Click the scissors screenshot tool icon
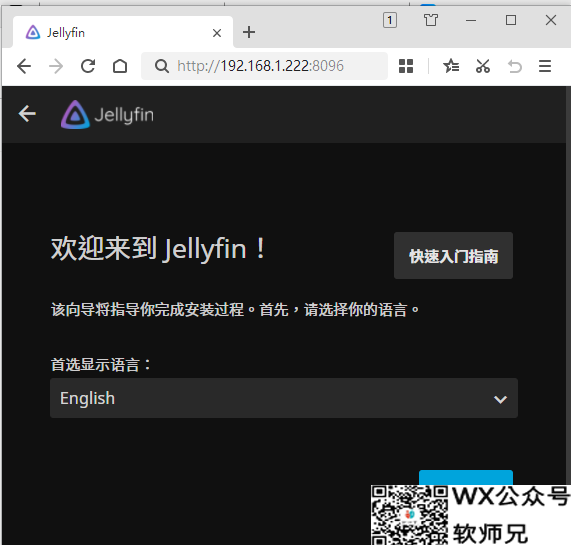Viewport: 571px width, 545px height. click(483, 66)
